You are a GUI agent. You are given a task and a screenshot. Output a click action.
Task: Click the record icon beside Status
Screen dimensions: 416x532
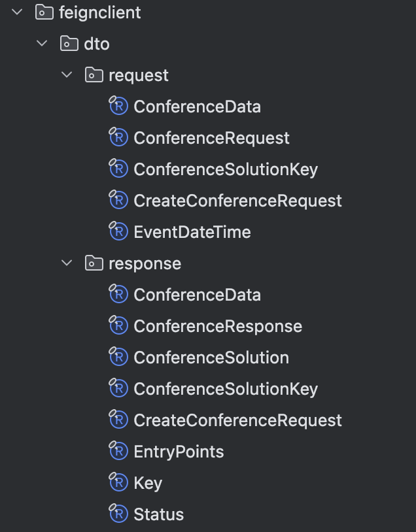pyautogui.click(x=118, y=514)
